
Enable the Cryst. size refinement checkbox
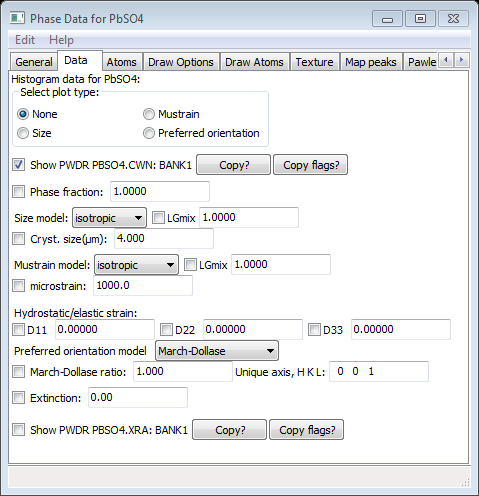(x=19, y=239)
